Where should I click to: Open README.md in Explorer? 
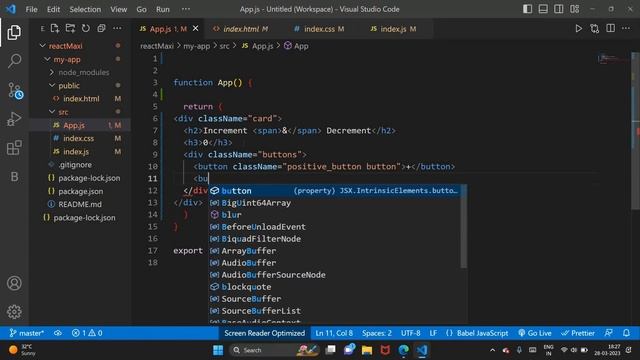click(x=80, y=204)
